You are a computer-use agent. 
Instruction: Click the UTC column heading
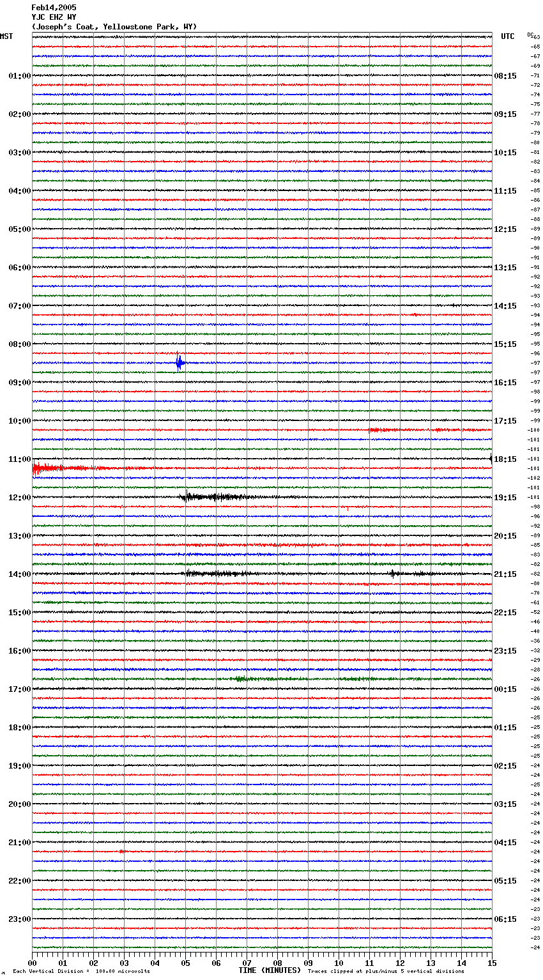pyautogui.click(x=508, y=36)
